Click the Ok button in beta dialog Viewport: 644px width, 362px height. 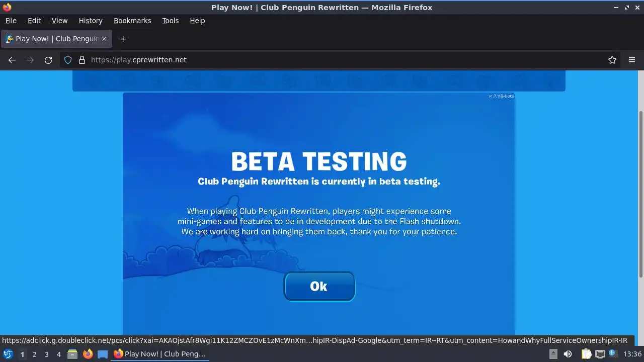click(x=319, y=286)
